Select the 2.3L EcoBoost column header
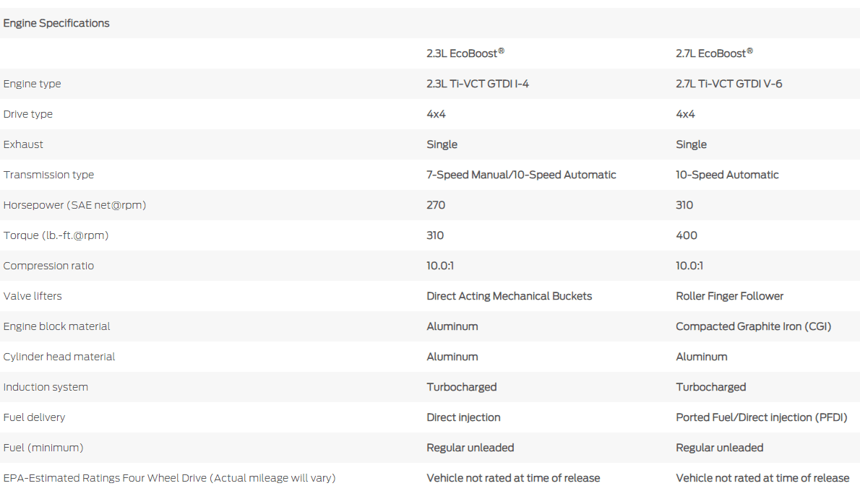Viewport: 860px width, 504px height. (x=465, y=53)
